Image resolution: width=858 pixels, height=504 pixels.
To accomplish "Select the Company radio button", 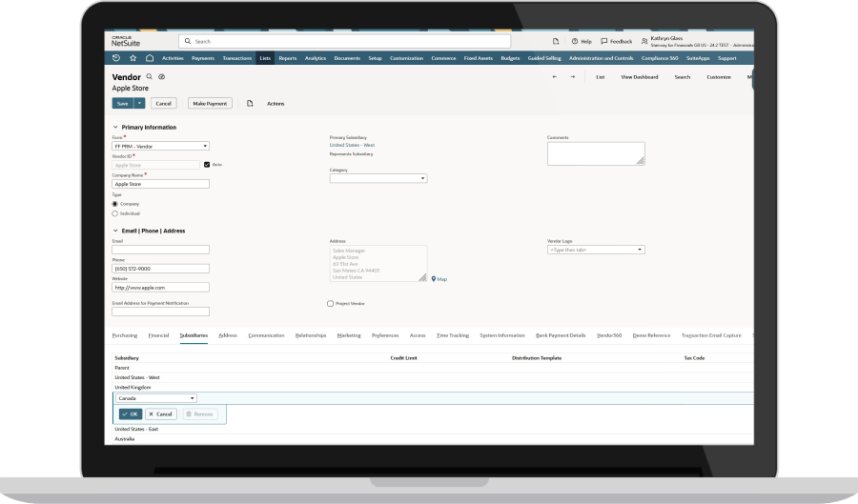I will pyautogui.click(x=115, y=204).
